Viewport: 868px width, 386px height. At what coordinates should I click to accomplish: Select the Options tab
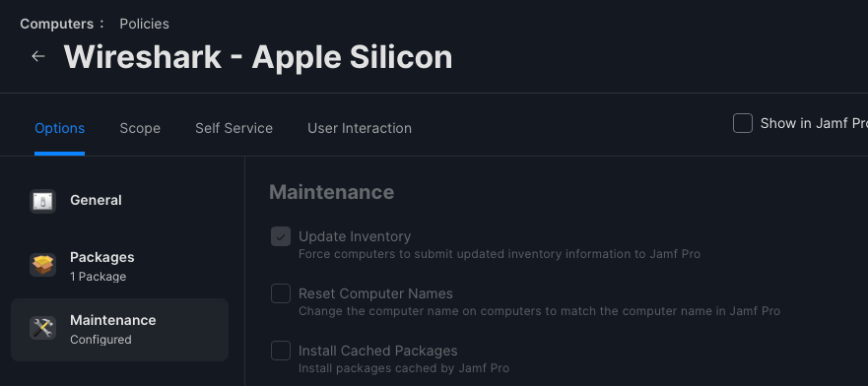60,128
